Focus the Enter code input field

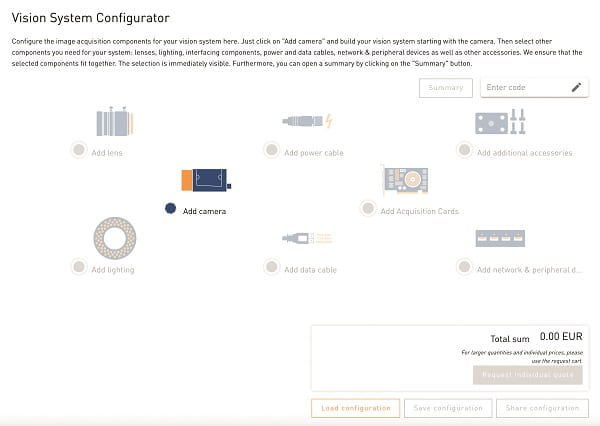tap(522, 88)
